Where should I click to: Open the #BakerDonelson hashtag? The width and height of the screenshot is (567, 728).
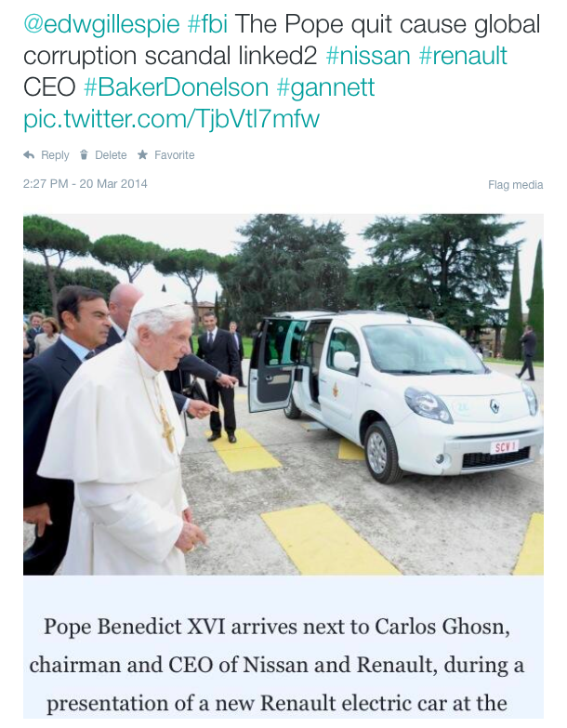pos(176,87)
